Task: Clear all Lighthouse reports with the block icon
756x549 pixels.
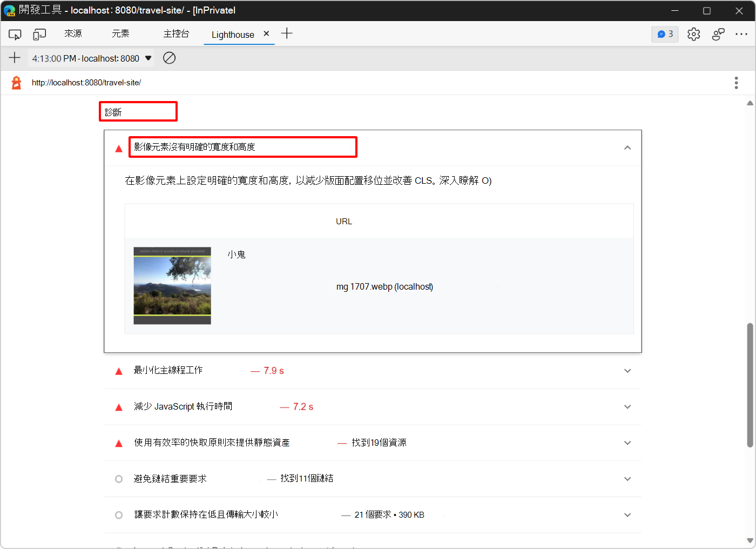Action: click(x=169, y=58)
